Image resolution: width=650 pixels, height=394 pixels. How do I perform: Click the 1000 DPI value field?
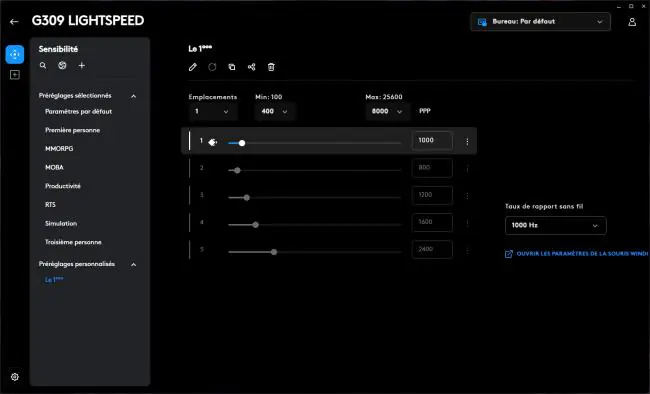(x=432, y=141)
